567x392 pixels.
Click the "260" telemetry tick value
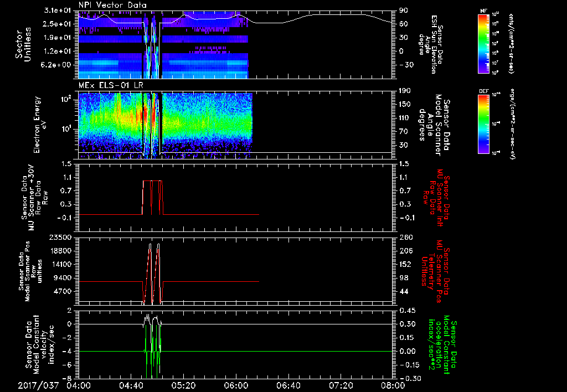(x=405, y=238)
